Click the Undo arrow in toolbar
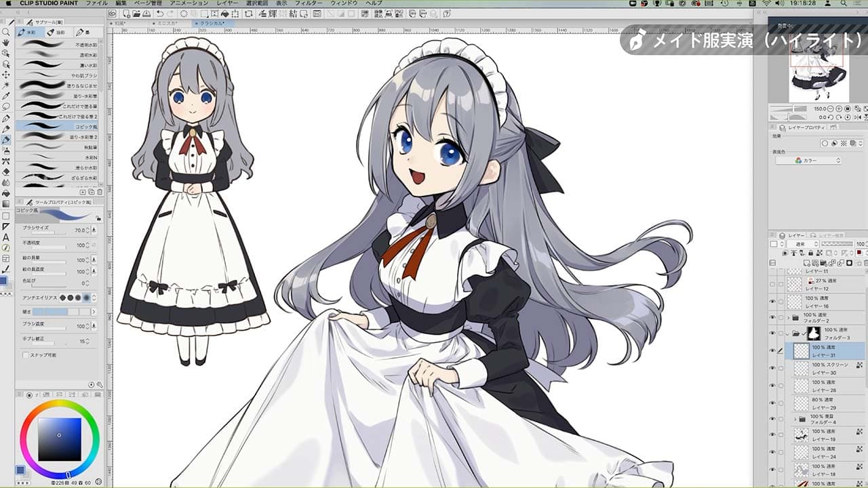 point(159,14)
